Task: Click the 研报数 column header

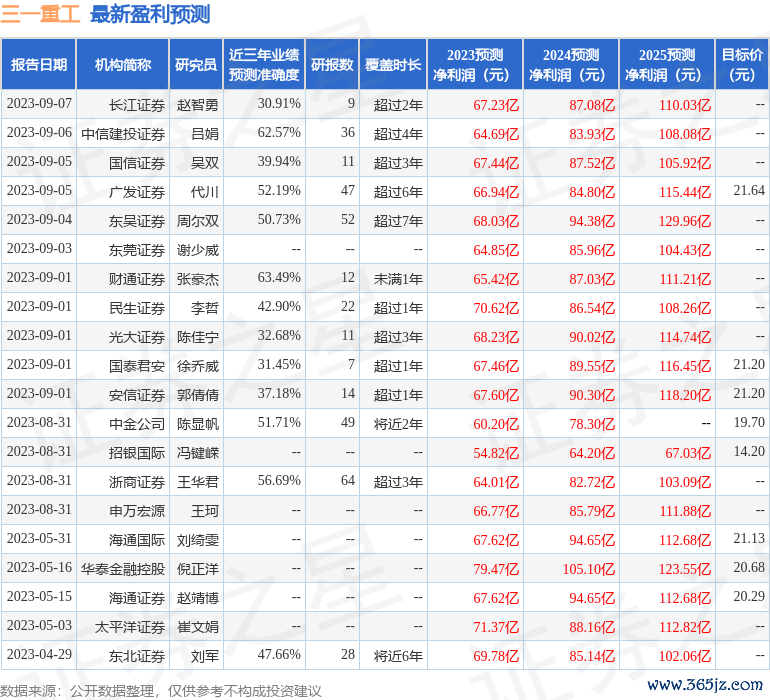Action: [332, 64]
